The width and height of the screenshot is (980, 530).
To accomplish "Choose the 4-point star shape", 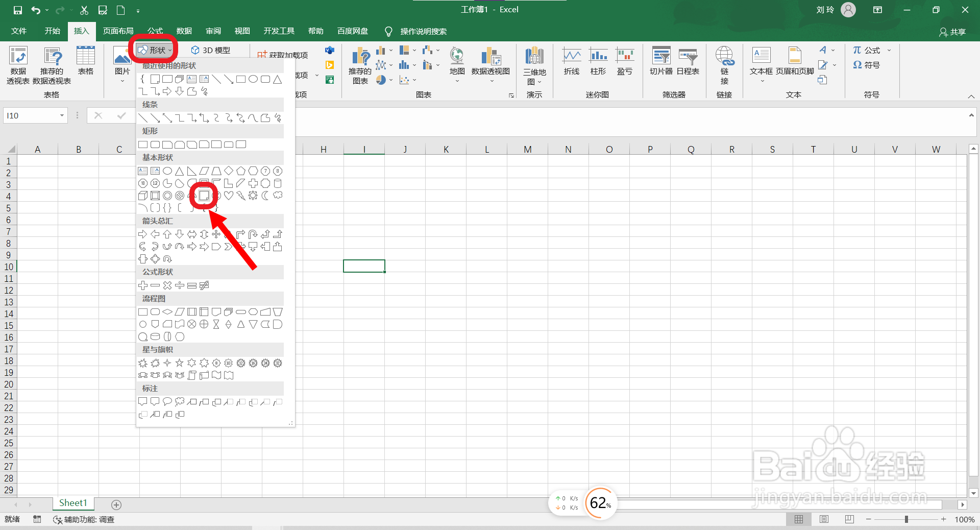I will point(167,363).
